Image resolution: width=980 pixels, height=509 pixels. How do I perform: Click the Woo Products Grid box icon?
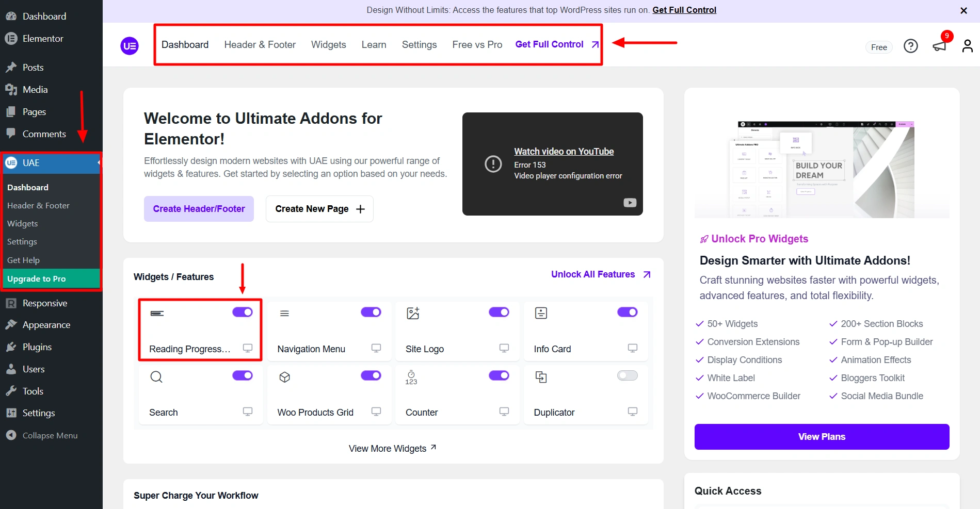tap(284, 377)
